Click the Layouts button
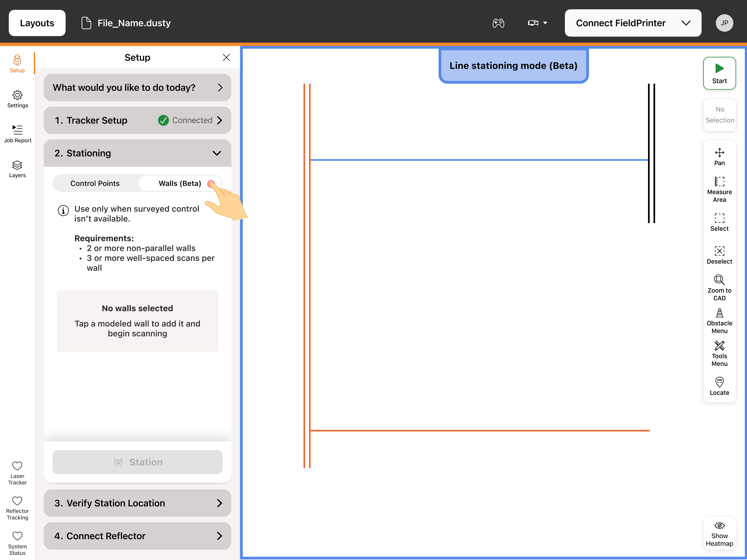Screen dimensions: 747x560 pos(37,23)
